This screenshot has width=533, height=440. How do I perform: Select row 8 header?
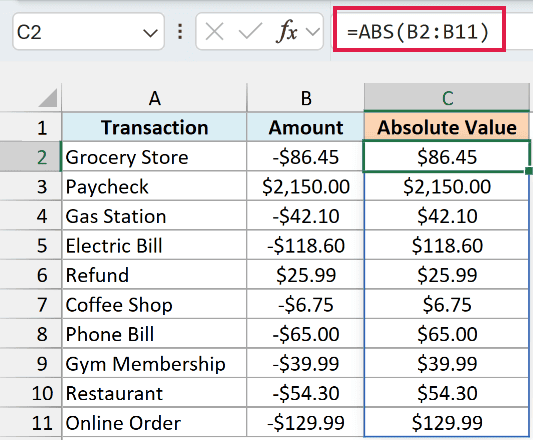coord(31,334)
